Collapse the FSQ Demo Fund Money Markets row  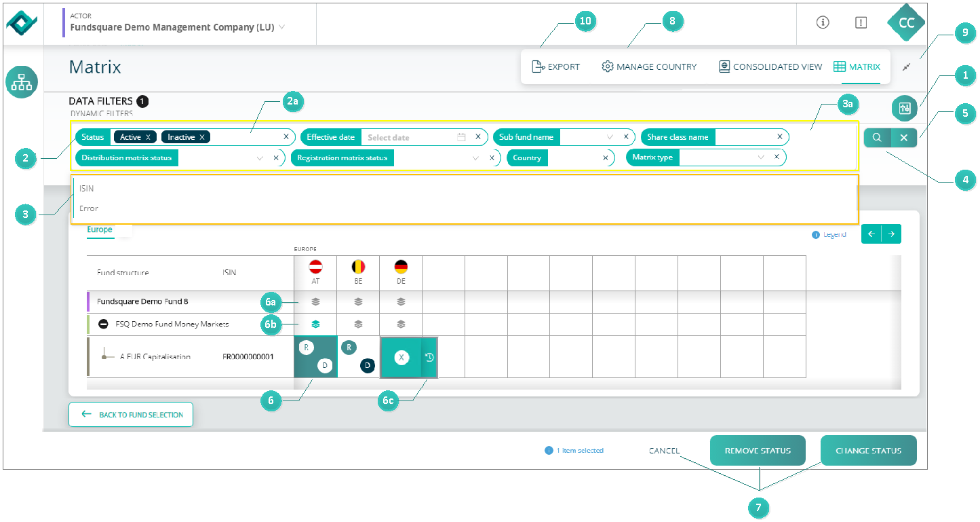103,324
